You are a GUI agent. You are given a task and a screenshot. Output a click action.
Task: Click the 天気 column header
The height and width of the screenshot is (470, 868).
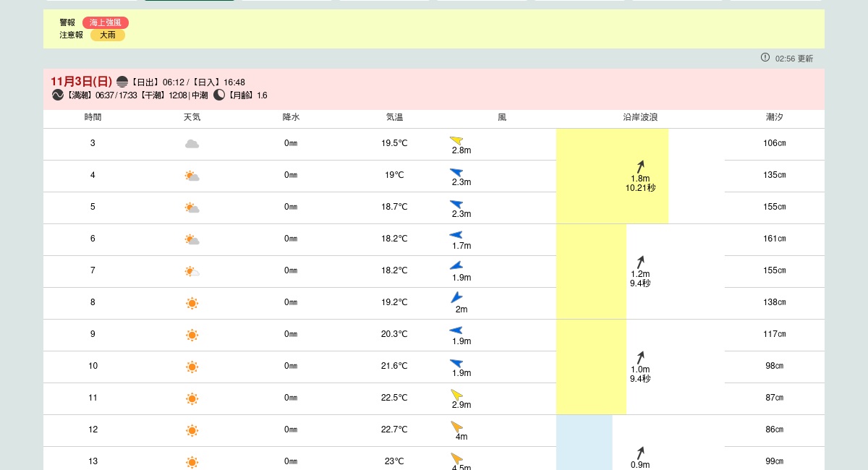click(x=192, y=117)
